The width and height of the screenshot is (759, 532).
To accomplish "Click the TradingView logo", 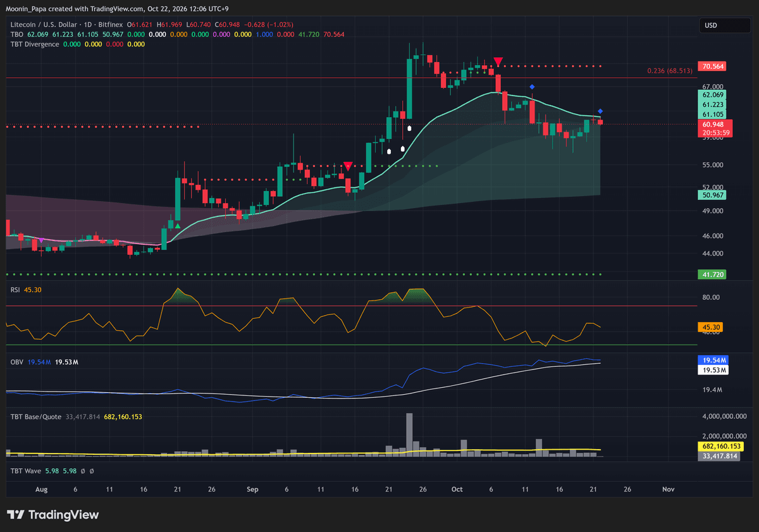I will tap(53, 515).
